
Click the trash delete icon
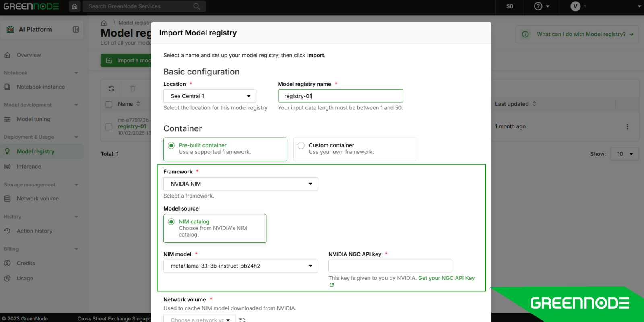(133, 89)
